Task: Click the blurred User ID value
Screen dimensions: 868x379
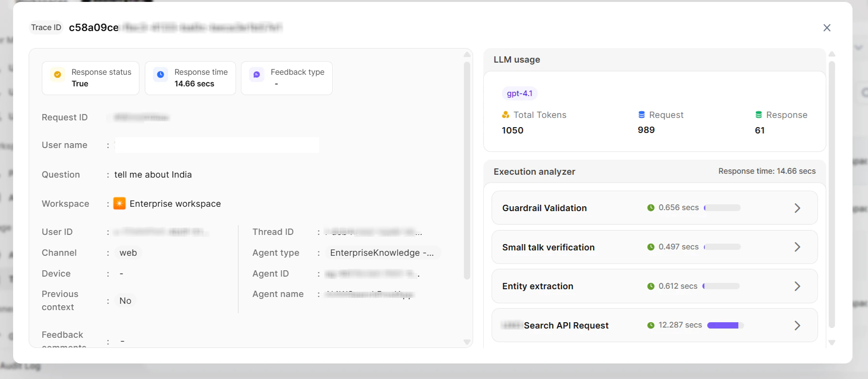Action: [x=161, y=232]
